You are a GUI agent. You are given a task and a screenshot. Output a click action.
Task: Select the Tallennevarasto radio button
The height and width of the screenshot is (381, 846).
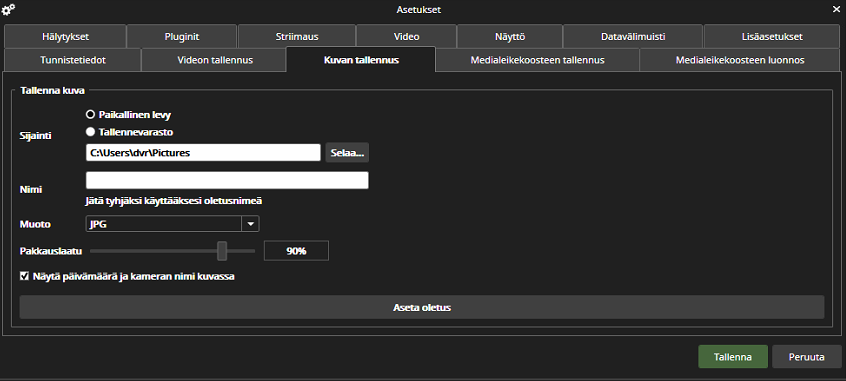point(90,131)
